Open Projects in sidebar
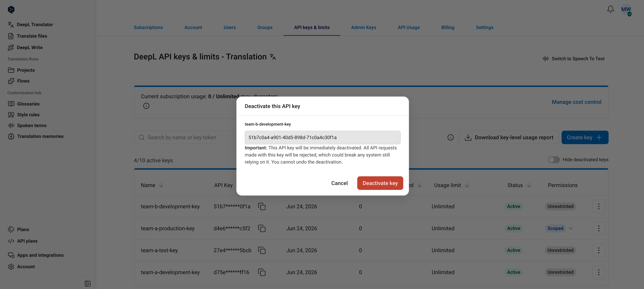 coord(21,70)
